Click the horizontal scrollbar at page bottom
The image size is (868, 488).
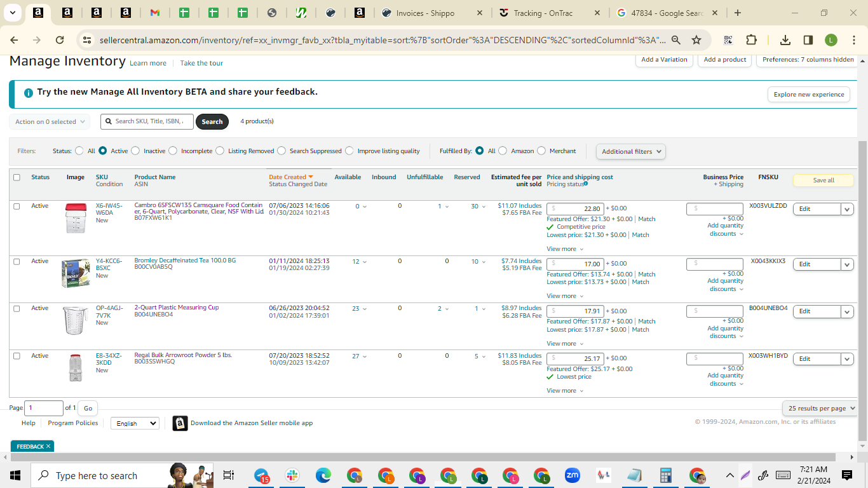tap(429, 457)
